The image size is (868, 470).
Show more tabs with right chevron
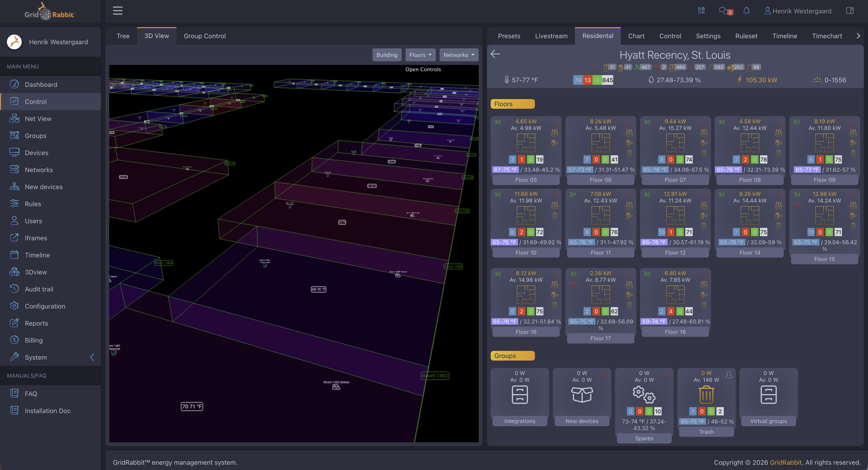click(858, 36)
